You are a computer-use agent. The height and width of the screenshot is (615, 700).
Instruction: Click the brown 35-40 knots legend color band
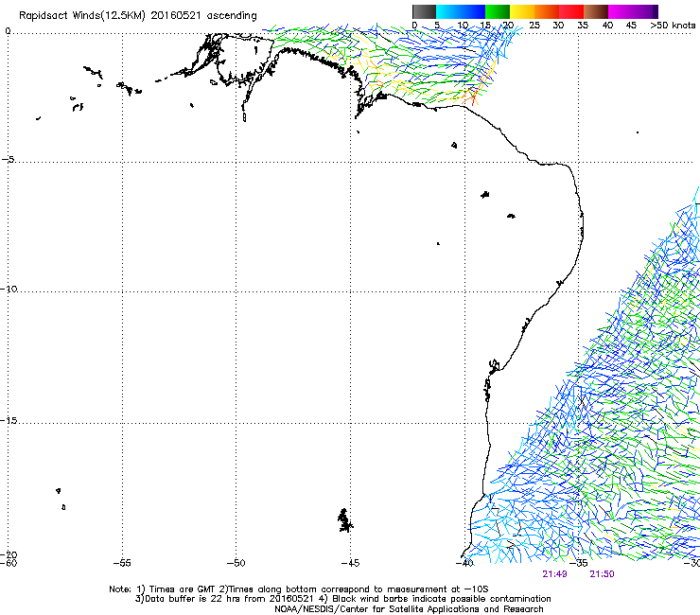[x=596, y=11]
